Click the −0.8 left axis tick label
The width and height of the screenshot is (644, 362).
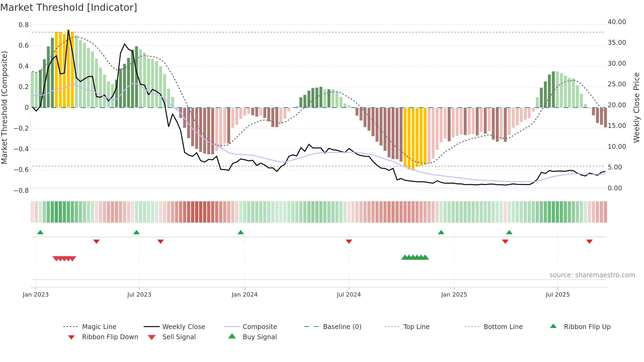(21, 191)
